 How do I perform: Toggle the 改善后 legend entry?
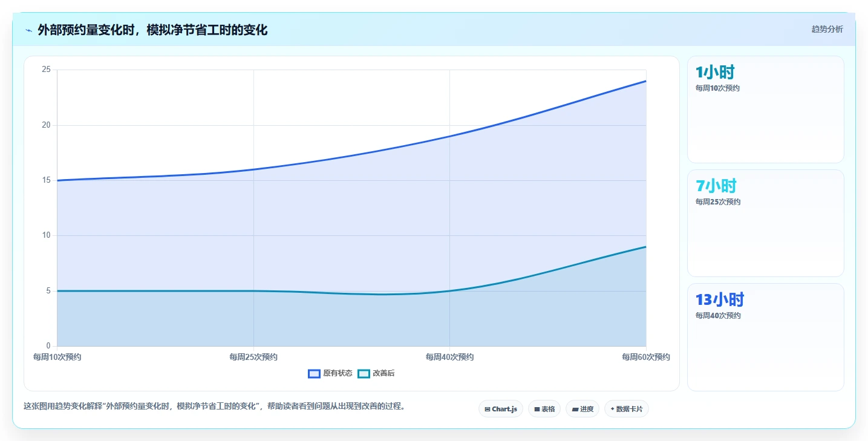(376, 373)
